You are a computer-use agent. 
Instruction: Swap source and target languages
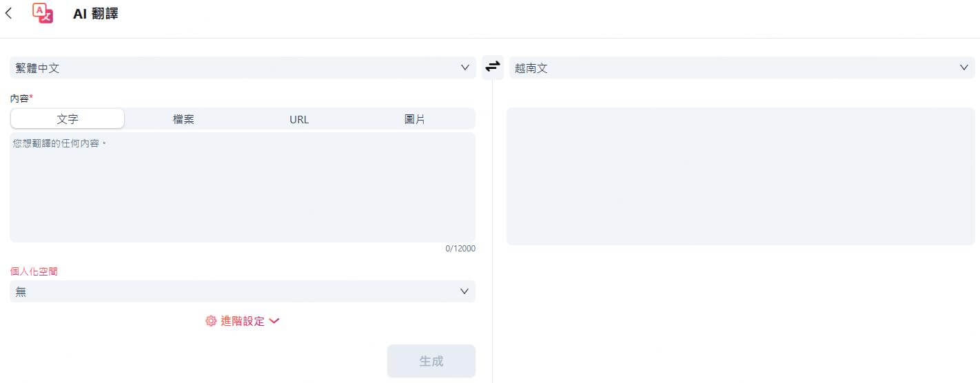493,67
